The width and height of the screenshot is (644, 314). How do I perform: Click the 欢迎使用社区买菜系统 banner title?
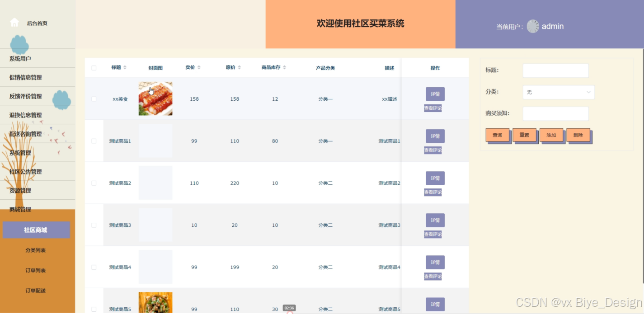point(361,23)
